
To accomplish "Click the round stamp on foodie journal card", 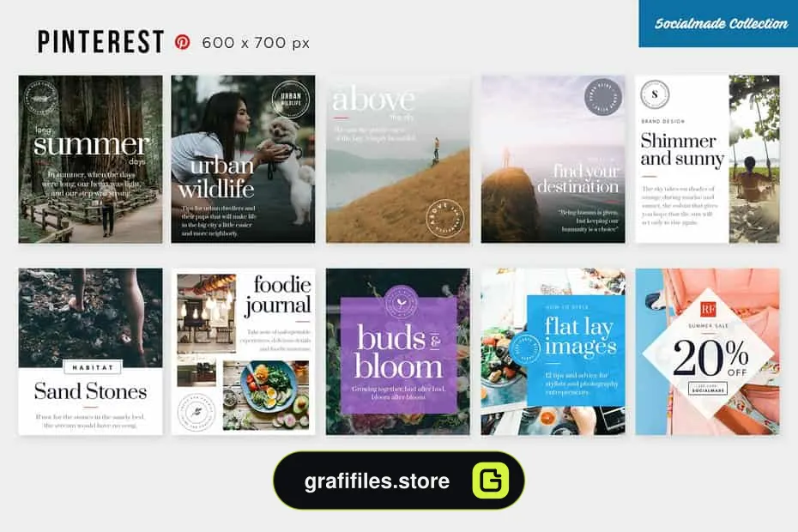I will (x=196, y=412).
